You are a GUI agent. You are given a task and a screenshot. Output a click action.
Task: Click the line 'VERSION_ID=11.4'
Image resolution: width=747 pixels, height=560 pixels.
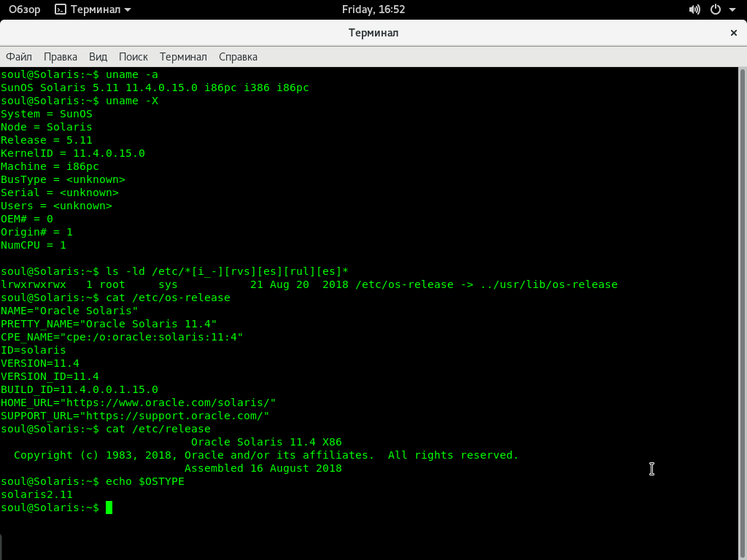click(x=50, y=377)
